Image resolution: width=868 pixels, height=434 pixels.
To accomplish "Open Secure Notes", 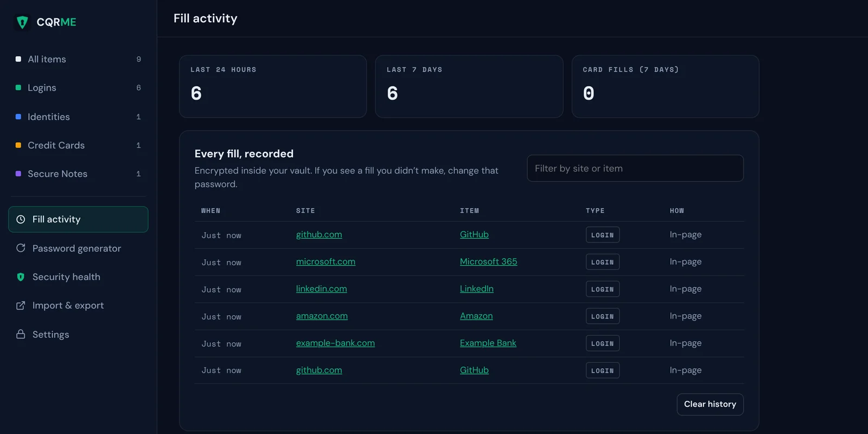I will [x=78, y=174].
